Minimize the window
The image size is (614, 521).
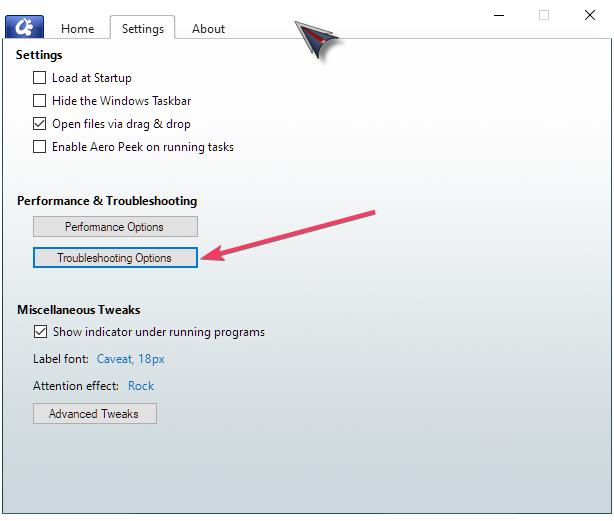[499, 15]
